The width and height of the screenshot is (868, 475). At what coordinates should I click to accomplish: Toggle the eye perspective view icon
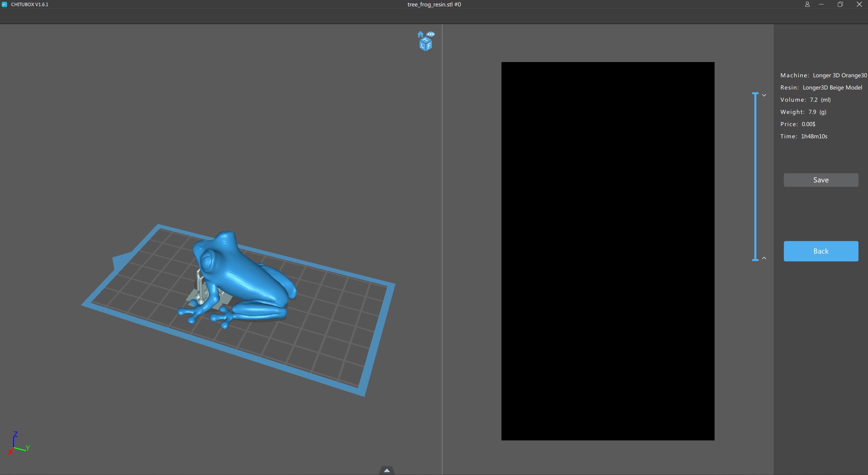coord(431,34)
